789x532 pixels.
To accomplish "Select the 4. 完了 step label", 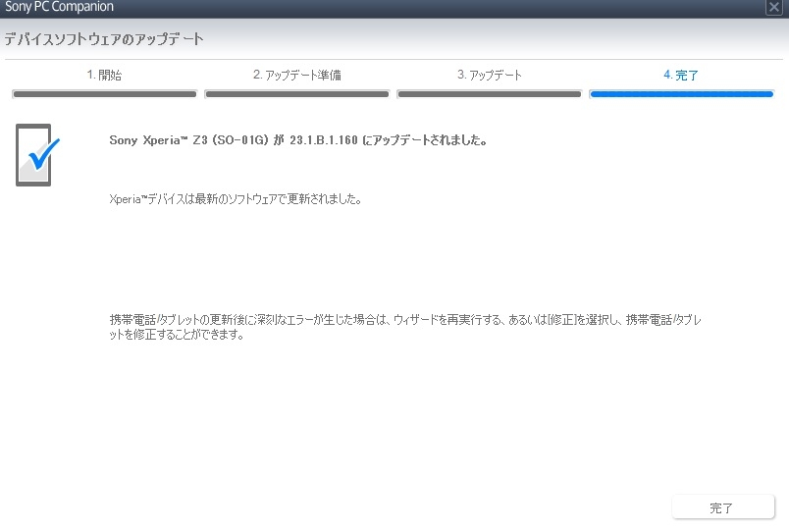I will (681, 75).
